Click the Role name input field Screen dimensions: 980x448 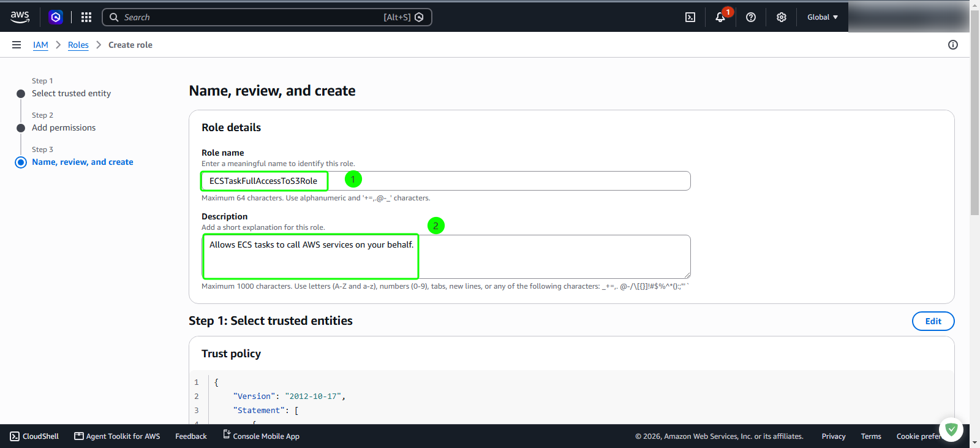[446, 181]
